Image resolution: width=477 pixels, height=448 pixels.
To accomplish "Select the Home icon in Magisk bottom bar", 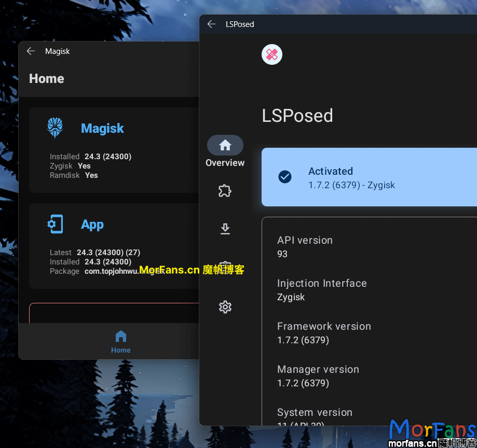I will click(120, 337).
